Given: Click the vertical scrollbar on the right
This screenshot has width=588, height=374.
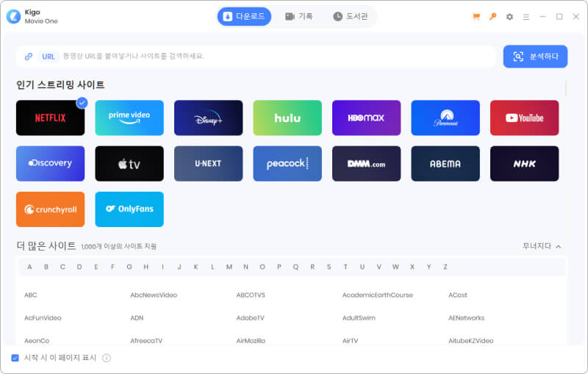Looking at the screenshot, I should (565, 88).
